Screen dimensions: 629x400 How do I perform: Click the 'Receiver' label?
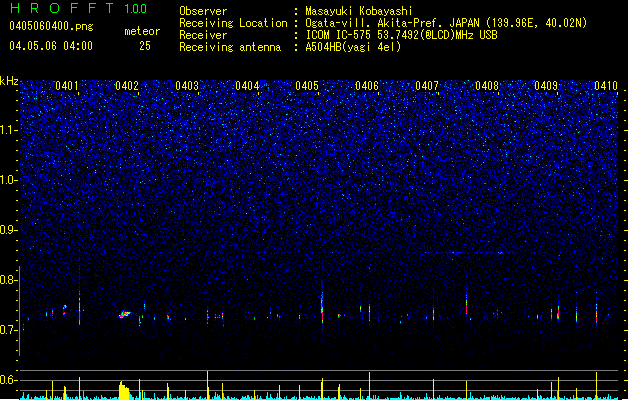click(x=203, y=35)
